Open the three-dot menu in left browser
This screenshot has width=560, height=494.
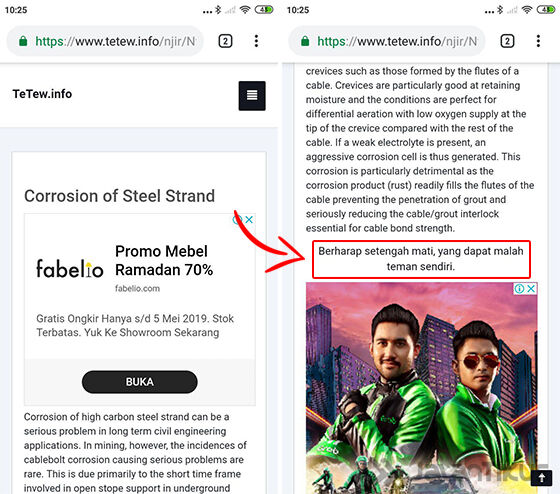(x=256, y=41)
